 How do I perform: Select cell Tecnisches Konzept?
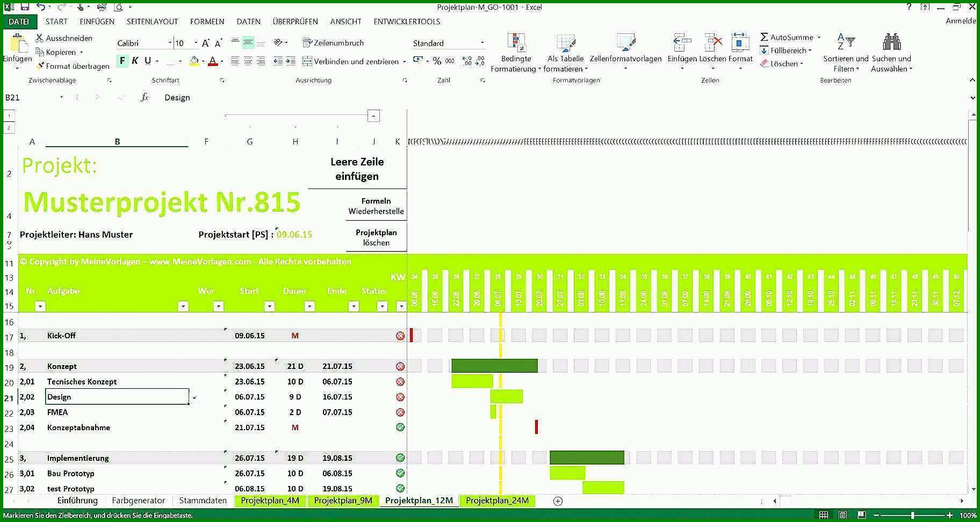pyautogui.click(x=117, y=382)
